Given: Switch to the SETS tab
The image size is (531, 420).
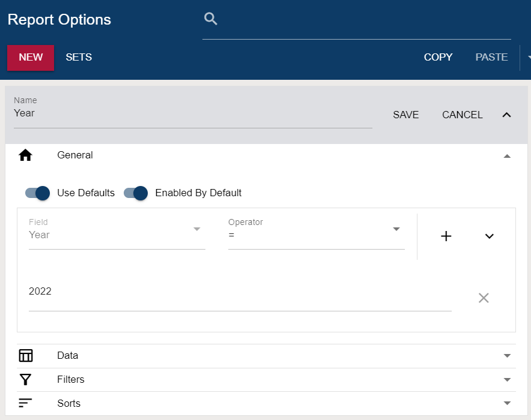Looking at the screenshot, I should click(79, 57).
